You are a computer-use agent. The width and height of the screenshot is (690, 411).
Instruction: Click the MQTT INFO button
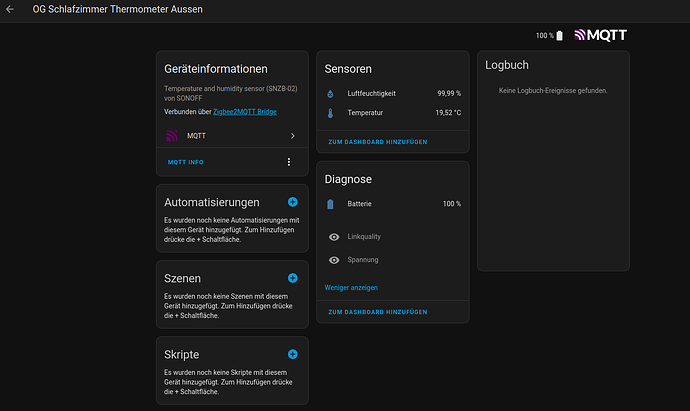click(x=185, y=162)
